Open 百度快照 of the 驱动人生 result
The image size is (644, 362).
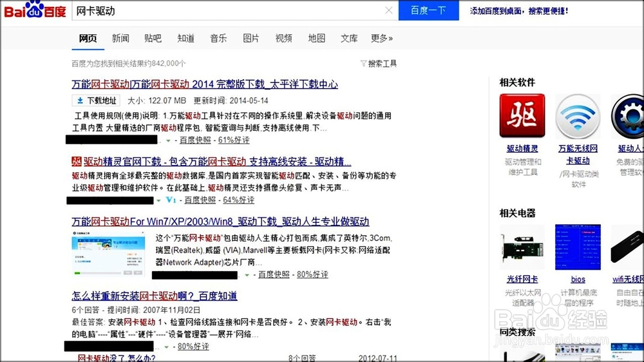[274, 274]
